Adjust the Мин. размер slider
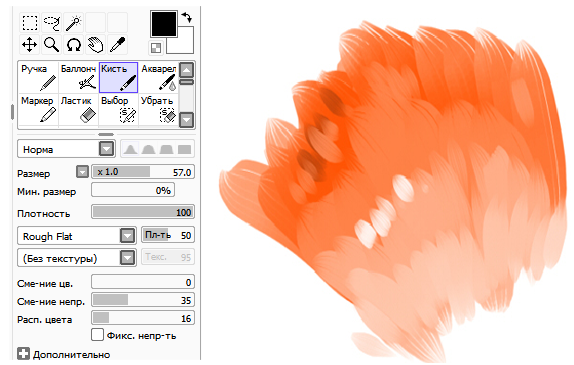 pyautogui.click(x=133, y=190)
